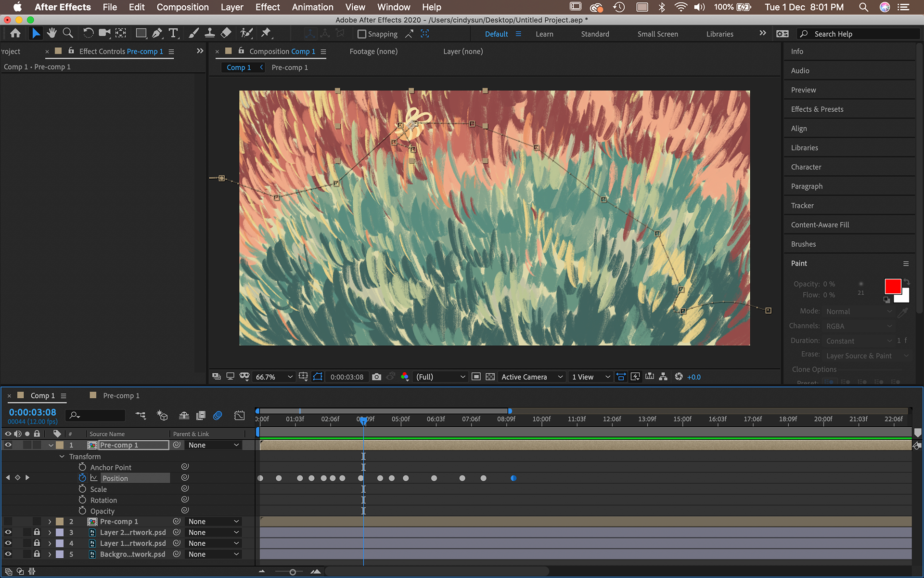Toggle the Position stopwatch keyframing
Screen dimensions: 924x578
tap(82, 478)
